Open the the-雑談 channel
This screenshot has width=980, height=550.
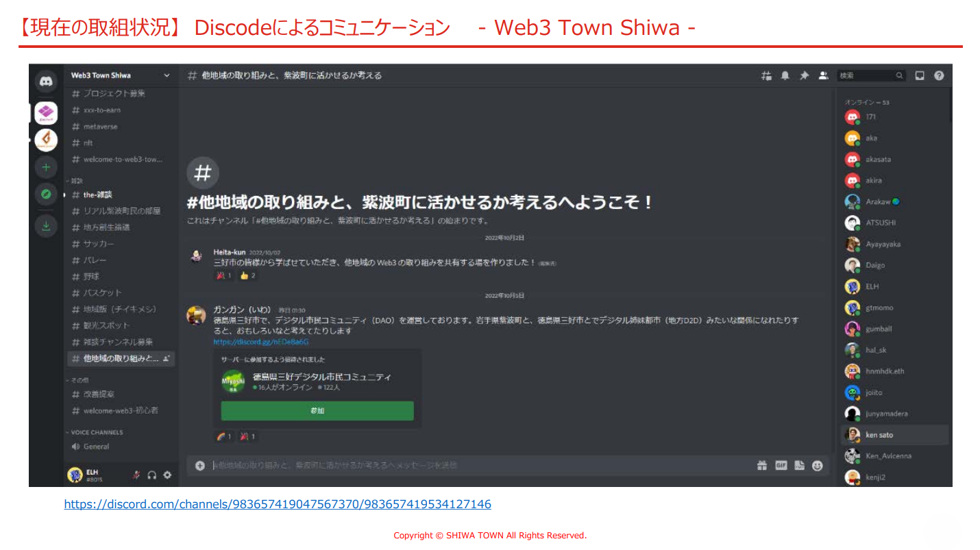point(121,195)
